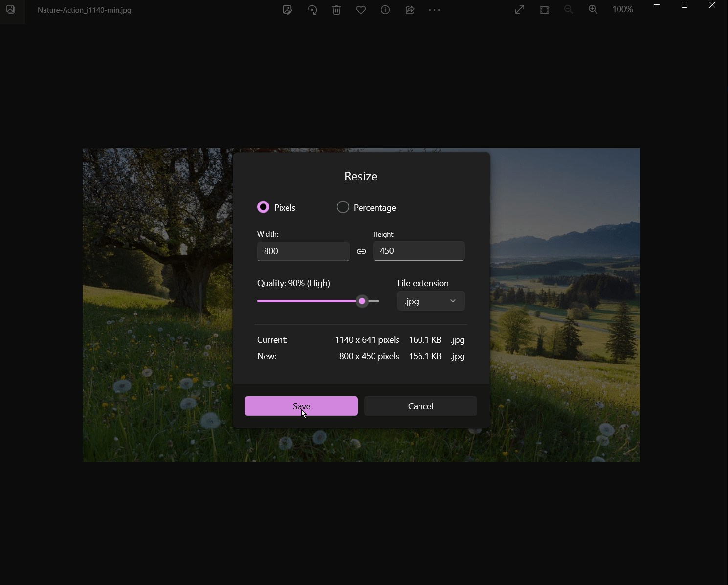Screen dimensions: 728x585
Task: Zoom in with the magnifier plus icon
Action: tap(593, 10)
